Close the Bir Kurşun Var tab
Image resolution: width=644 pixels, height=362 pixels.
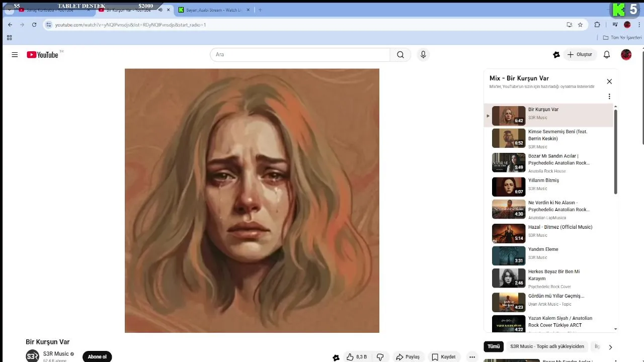pos(169,10)
